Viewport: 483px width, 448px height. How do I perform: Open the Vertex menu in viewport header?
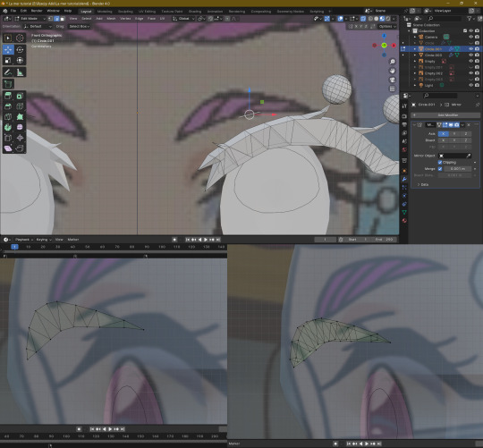click(125, 19)
